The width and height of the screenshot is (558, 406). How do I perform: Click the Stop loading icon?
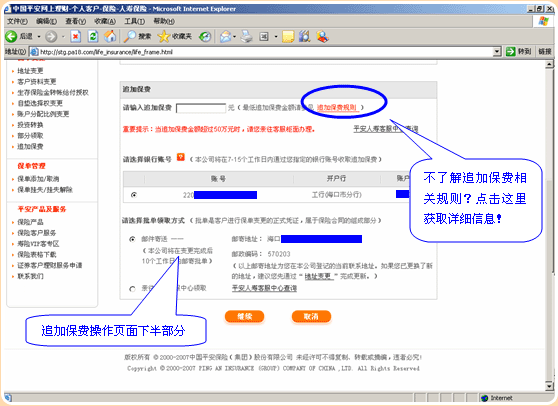pos(75,36)
